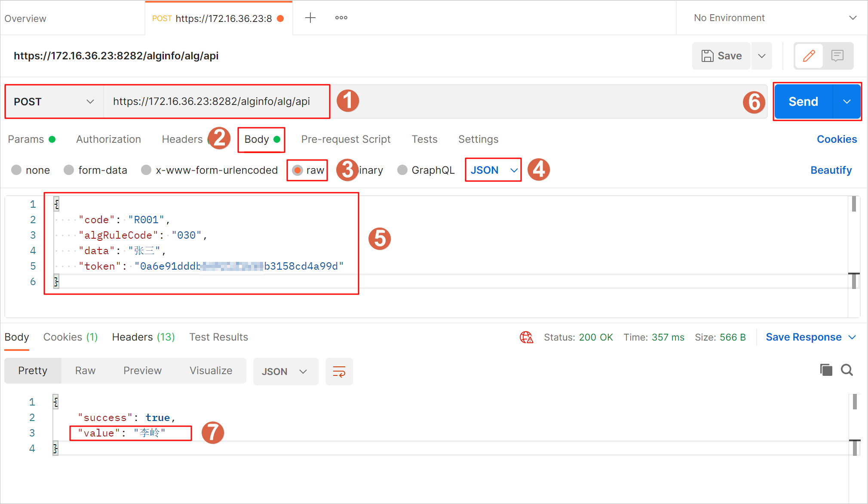Select the raw body type

pyautogui.click(x=298, y=170)
